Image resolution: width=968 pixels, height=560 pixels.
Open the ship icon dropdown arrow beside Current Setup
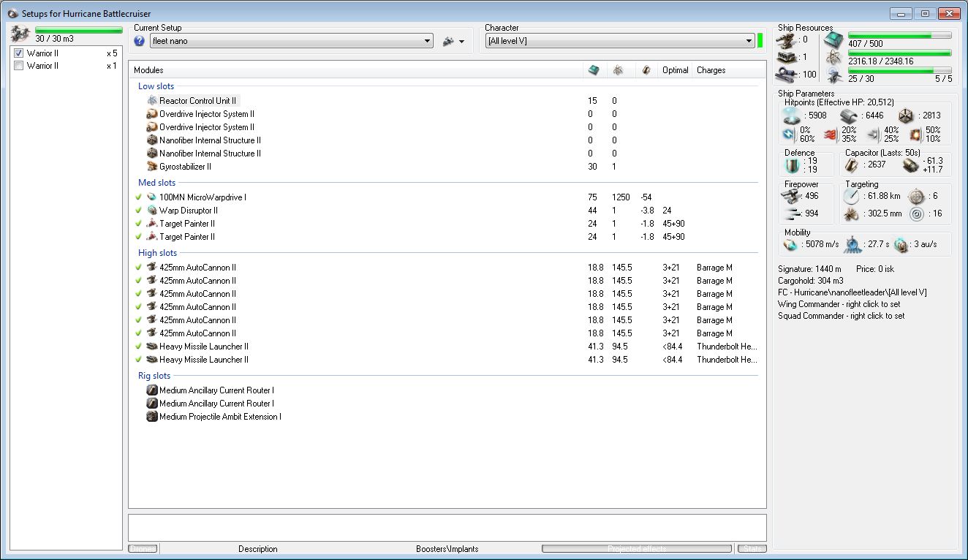[x=462, y=42]
